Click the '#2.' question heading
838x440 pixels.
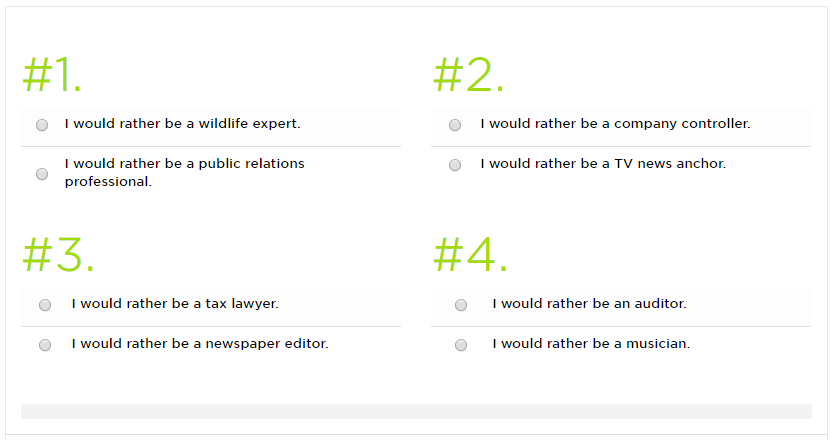coord(468,75)
